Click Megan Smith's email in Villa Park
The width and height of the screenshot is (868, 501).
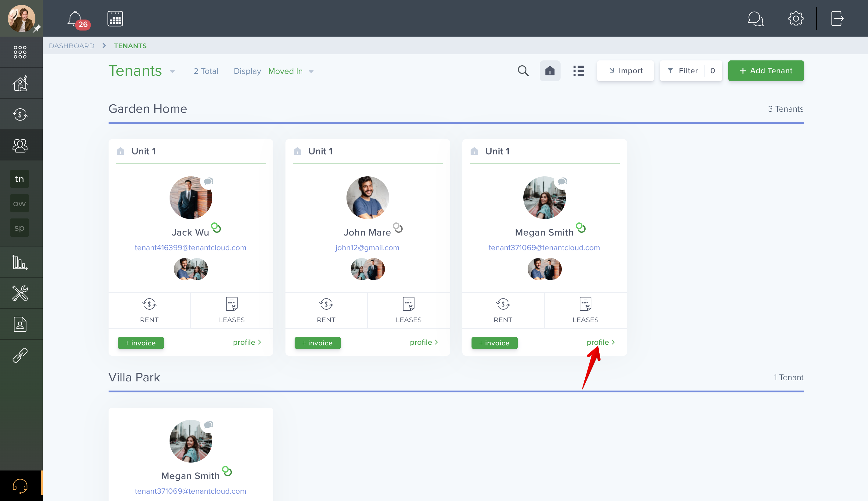point(190,491)
